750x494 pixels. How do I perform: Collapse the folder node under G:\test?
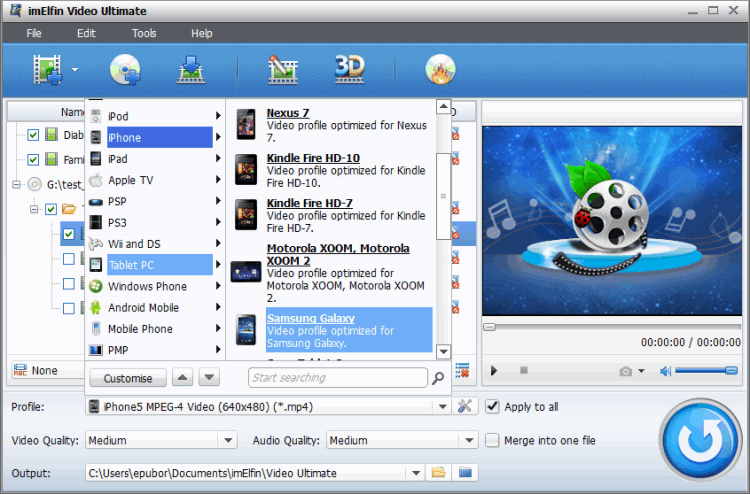pyautogui.click(x=34, y=209)
